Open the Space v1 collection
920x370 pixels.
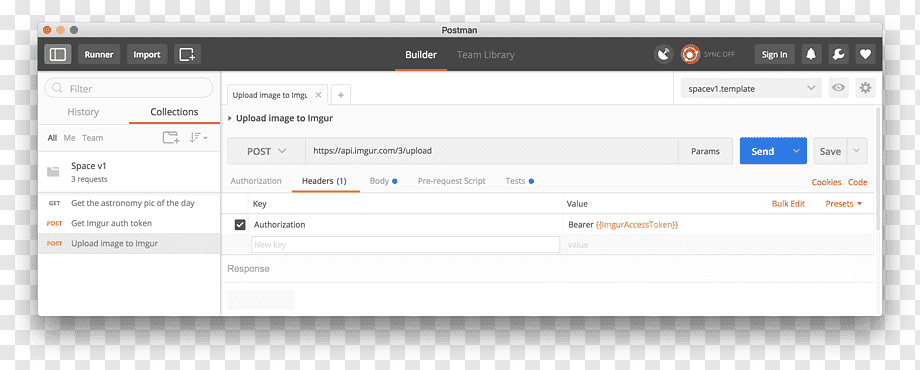click(129, 172)
